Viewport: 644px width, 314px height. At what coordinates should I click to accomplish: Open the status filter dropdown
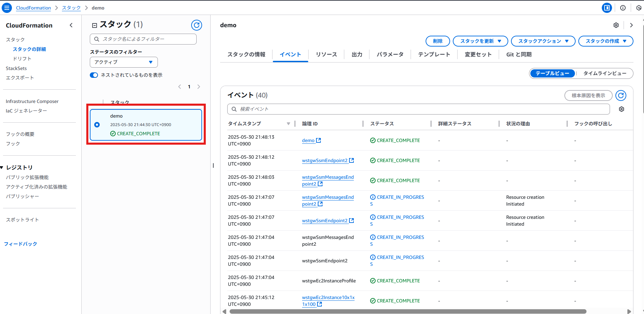click(x=124, y=62)
